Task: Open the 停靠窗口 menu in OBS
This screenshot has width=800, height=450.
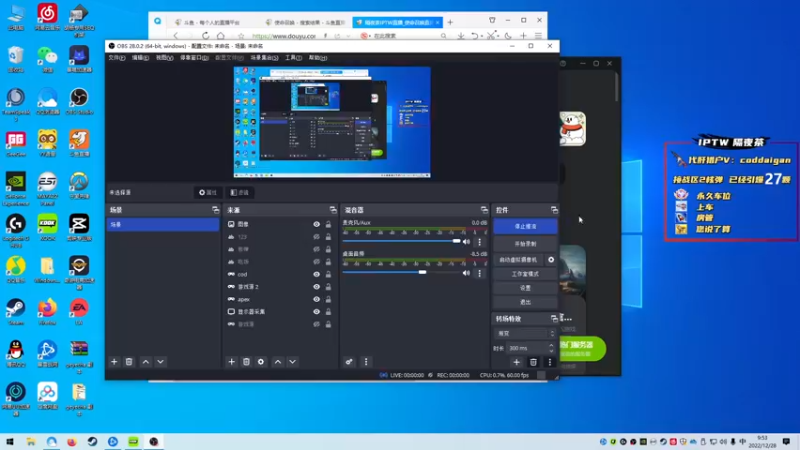Action: click(194, 58)
